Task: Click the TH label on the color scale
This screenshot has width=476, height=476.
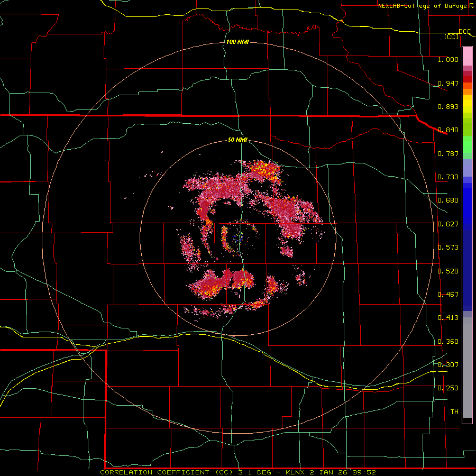Action: [454, 412]
